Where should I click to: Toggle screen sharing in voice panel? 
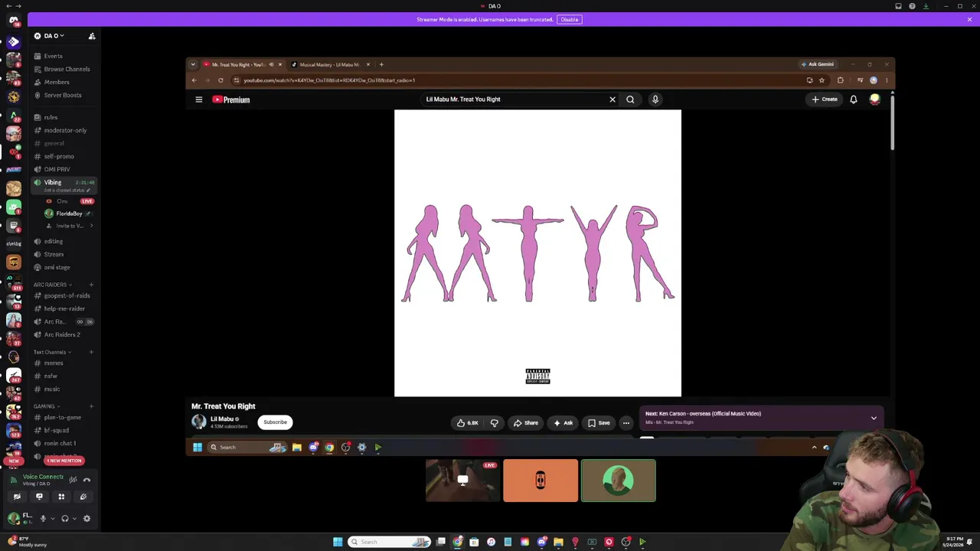tap(39, 497)
